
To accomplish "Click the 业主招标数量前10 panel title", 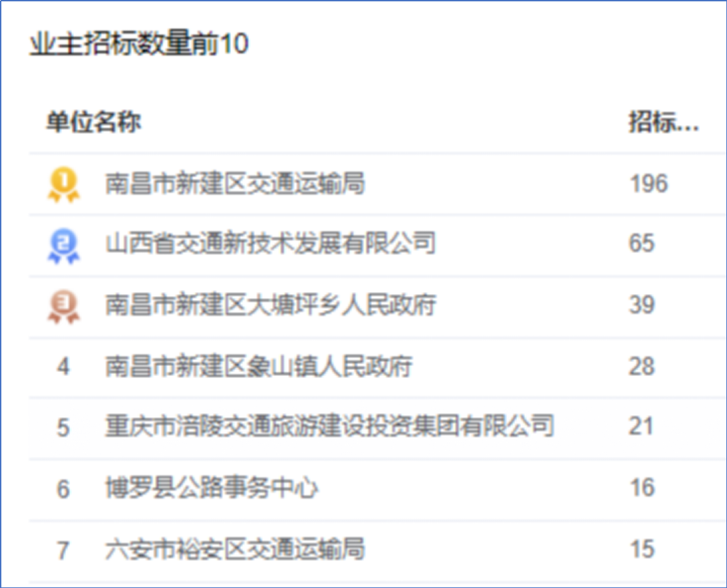I will click(x=139, y=44).
